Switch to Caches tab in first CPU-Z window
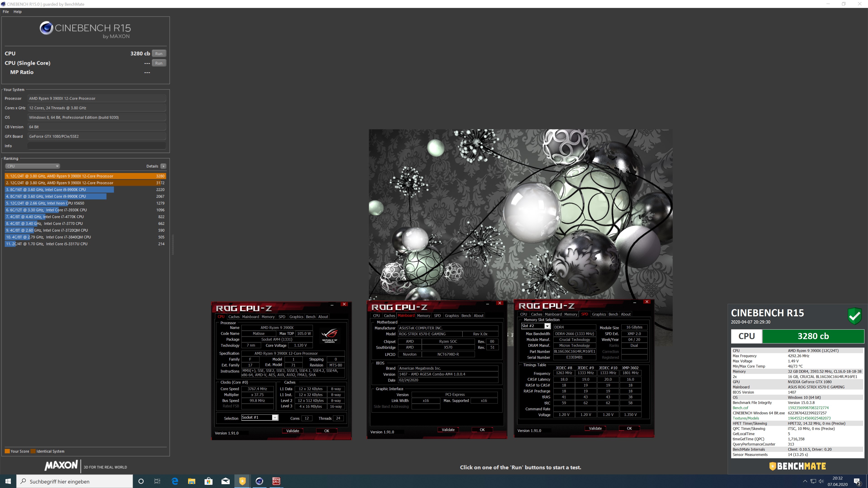Viewport: 868px width, 488px height. 234,317
